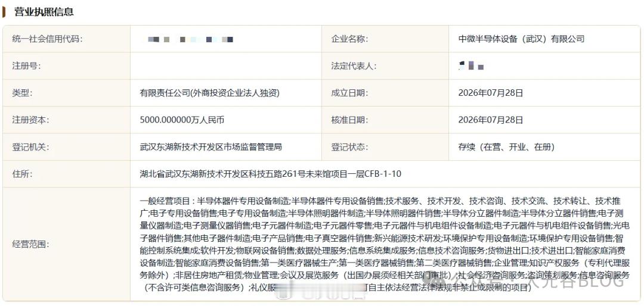Select the 统一社会信用代码 label cell
Image resolution: width=644 pixels, height=306 pixels.
(67, 39)
